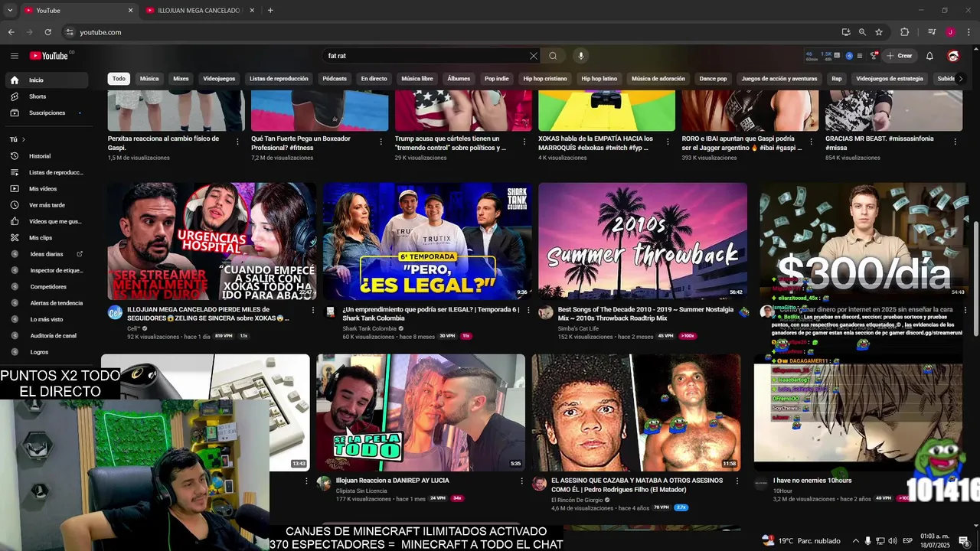Select the 'Música' chip
Viewport: 980px width, 551px height.
149,79
